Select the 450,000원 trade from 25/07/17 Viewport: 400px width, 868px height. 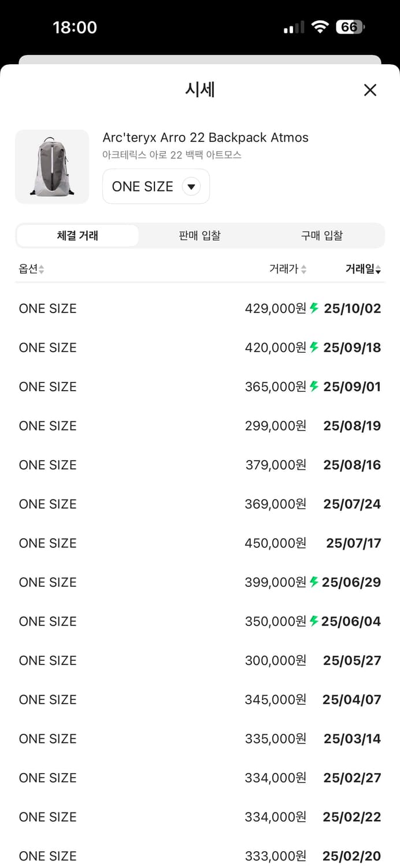[199, 543]
